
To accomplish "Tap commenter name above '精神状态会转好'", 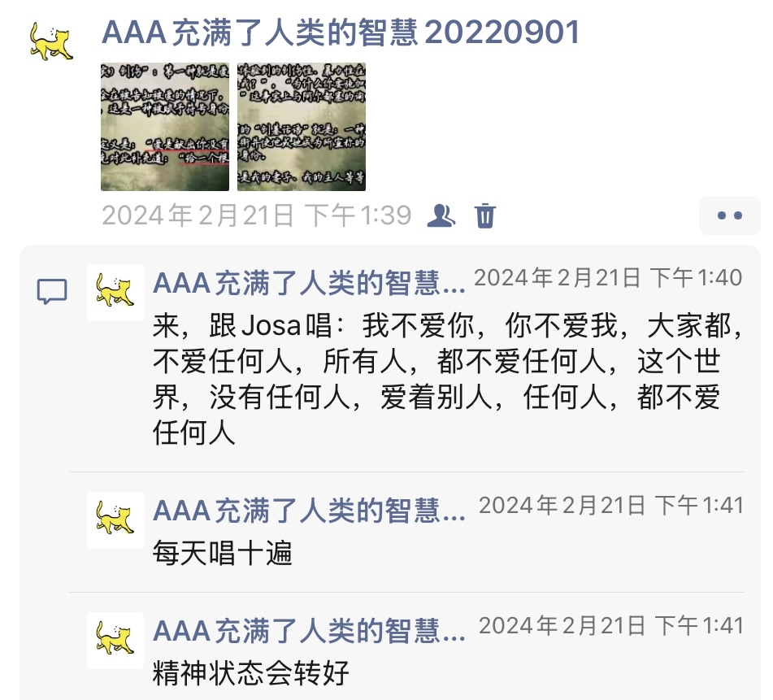I will [x=309, y=632].
